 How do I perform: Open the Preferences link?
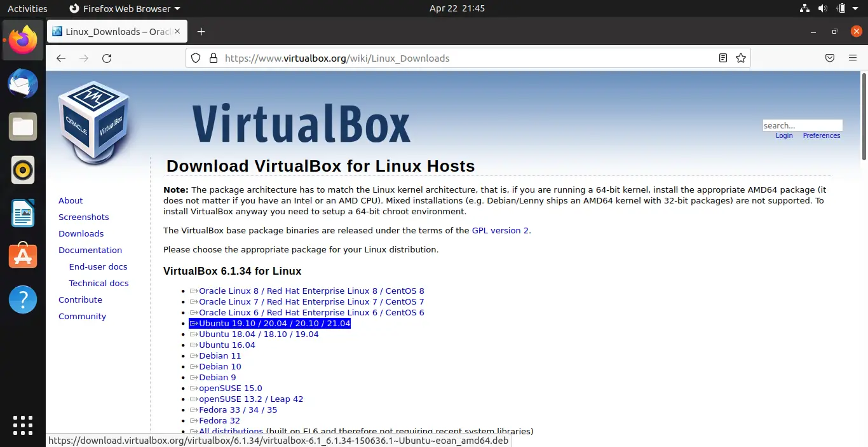coord(822,135)
